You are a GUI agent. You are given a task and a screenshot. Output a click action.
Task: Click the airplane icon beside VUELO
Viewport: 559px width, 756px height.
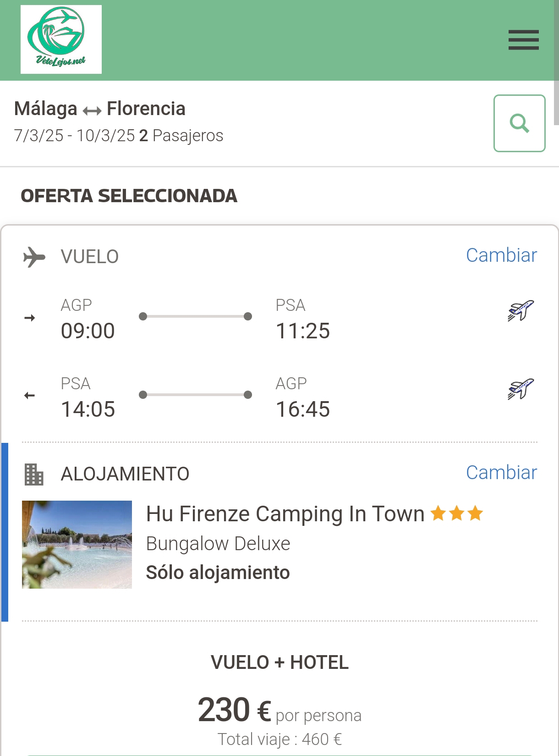point(34,257)
